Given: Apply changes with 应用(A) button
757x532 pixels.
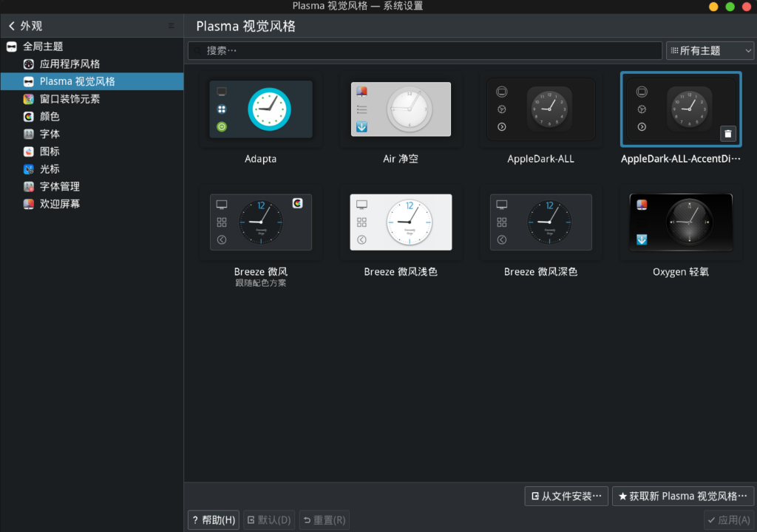Looking at the screenshot, I should [x=728, y=520].
